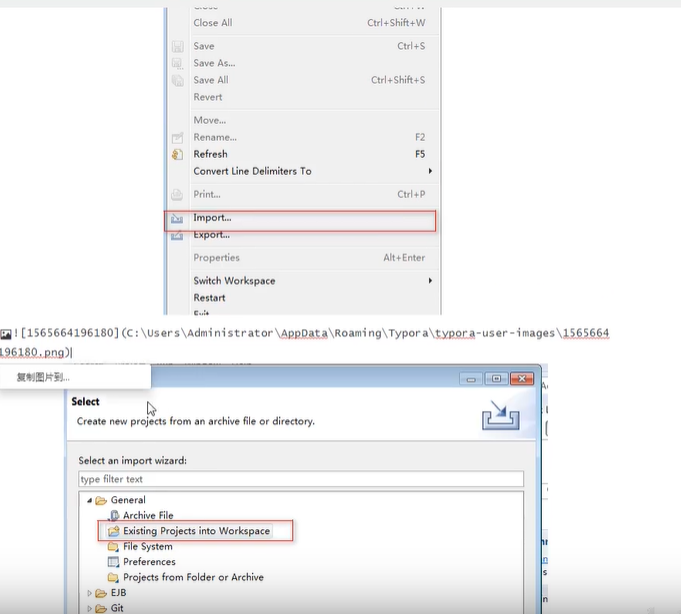The image size is (681, 614).
Task: Close the Import dialog window
Action: point(522,379)
